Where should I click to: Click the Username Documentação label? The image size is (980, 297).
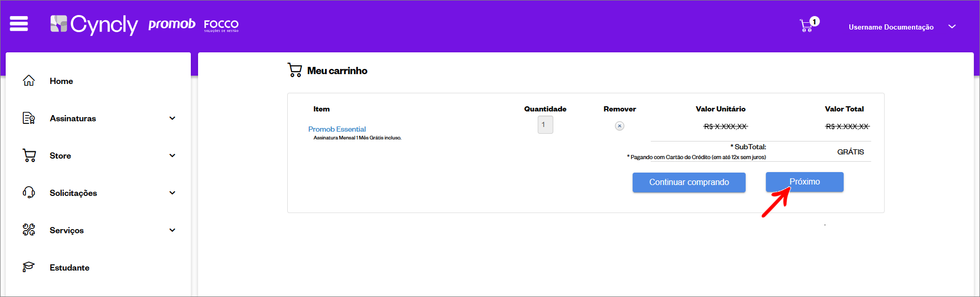891,27
